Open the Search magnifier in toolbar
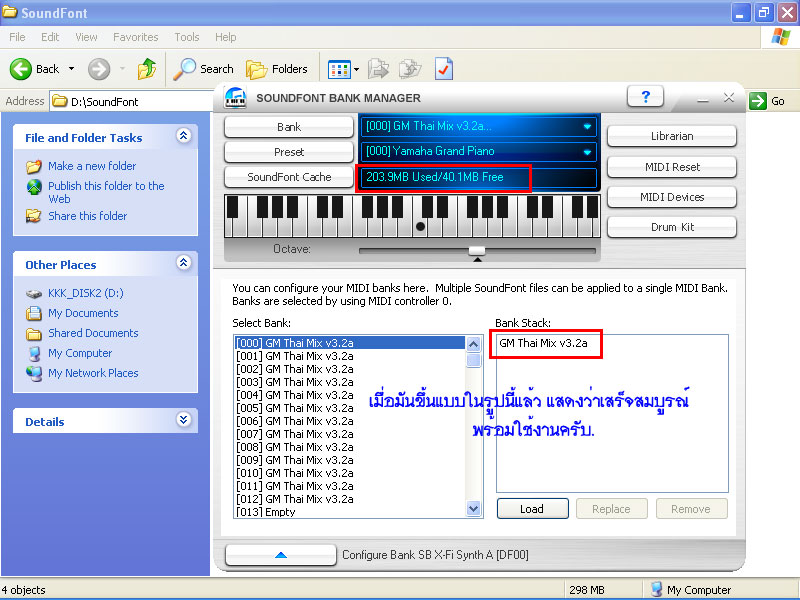 pyautogui.click(x=184, y=69)
